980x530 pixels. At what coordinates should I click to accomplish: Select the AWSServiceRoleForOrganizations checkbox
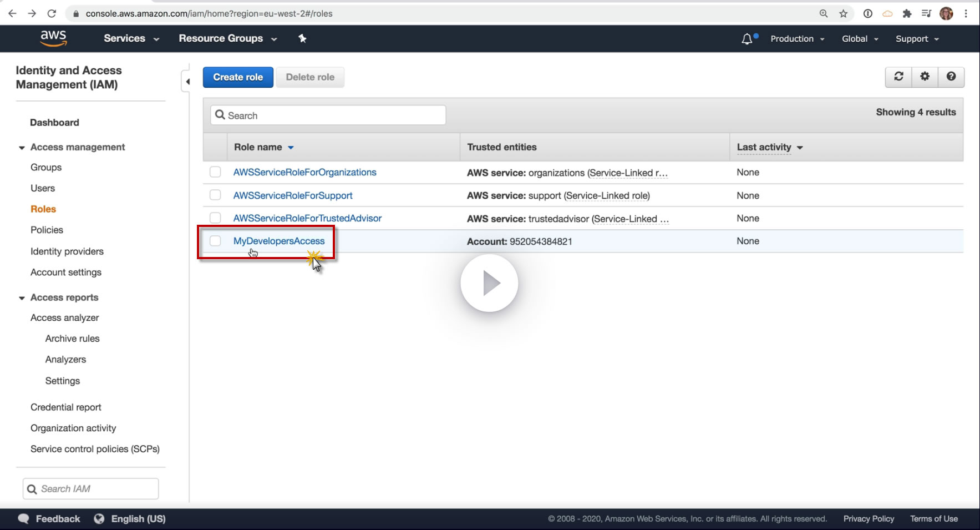215,172
